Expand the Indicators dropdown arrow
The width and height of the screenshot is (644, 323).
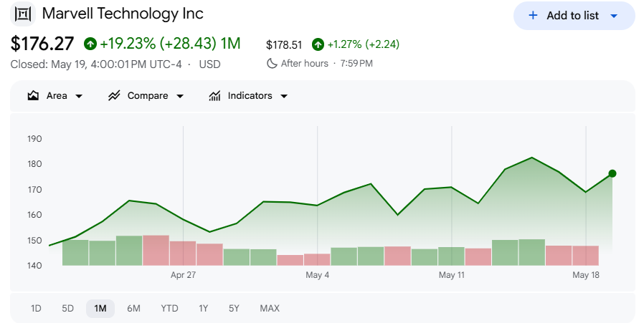coord(284,96)
